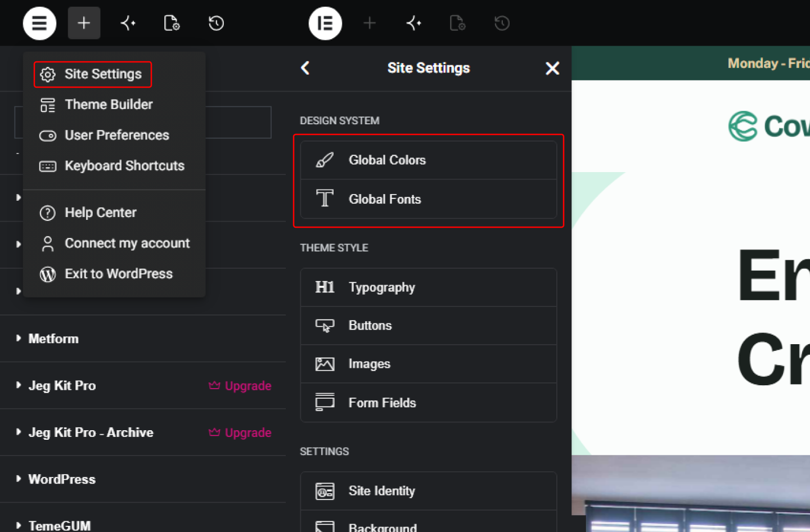
Task: Click the "Monday - Fri" text in the preview header
Action: (x=769, y=63)
